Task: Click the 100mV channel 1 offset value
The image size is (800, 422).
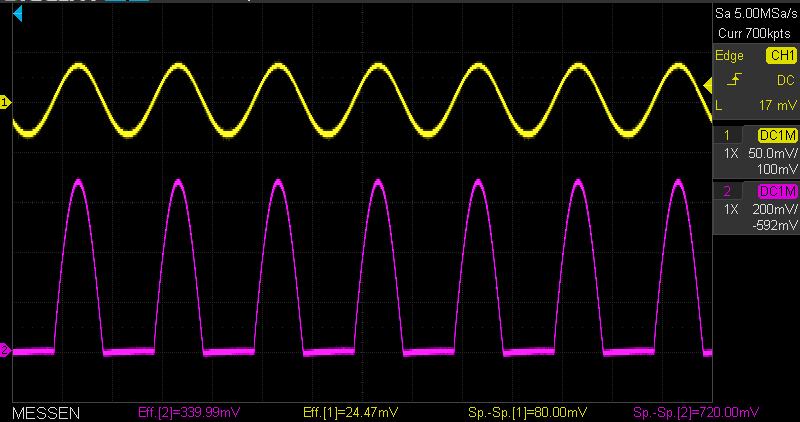Action: (778, 169)
